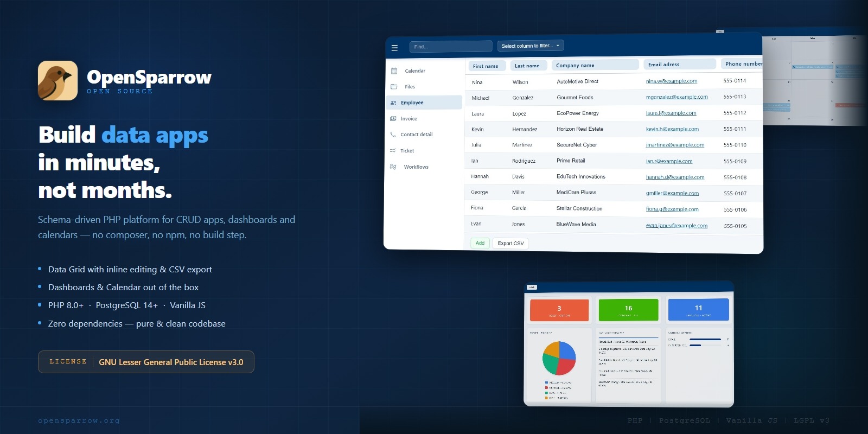The height and width of the screenshot is (434, 868).
Task: Click the Export CSV button
Action: (510, 244)
